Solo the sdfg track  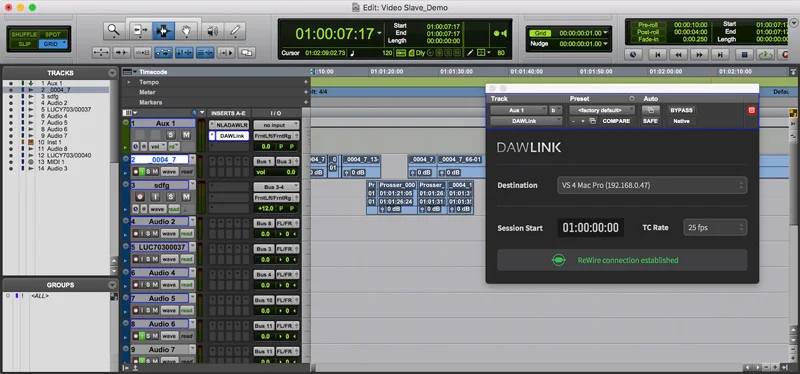[x=171, y=196]
